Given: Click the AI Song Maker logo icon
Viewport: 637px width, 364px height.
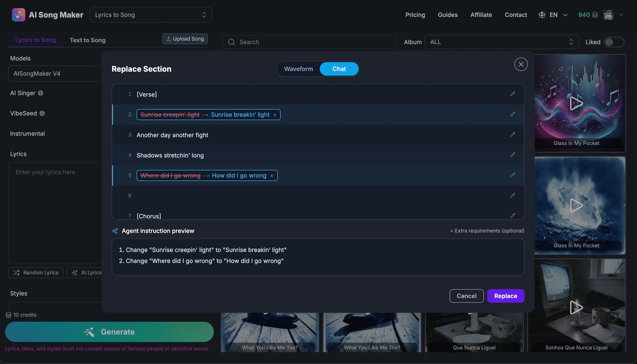Looking at the screenshot, I should click(19, 15).
